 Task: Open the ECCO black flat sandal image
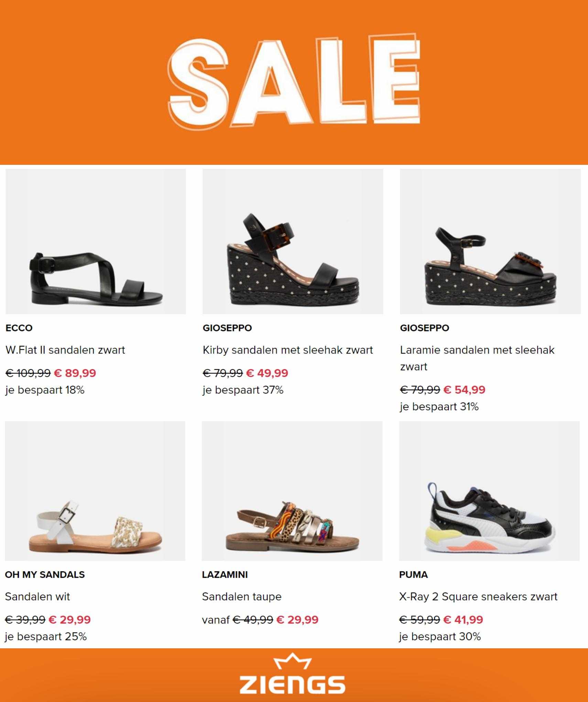96,241
